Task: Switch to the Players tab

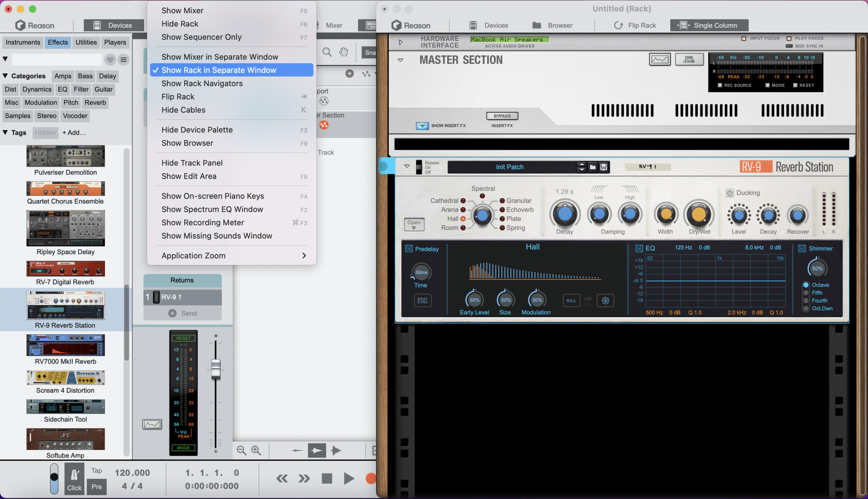Action: click(115, 42)
